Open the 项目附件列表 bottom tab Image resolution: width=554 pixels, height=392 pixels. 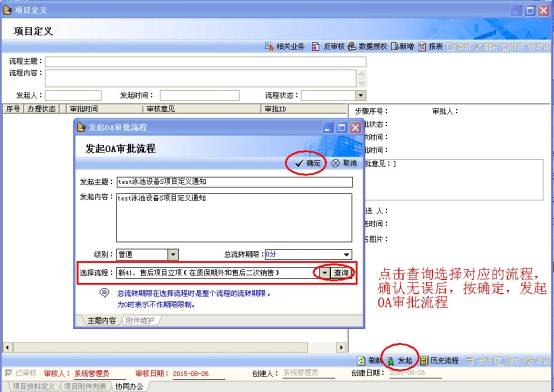tap(85, 386)
